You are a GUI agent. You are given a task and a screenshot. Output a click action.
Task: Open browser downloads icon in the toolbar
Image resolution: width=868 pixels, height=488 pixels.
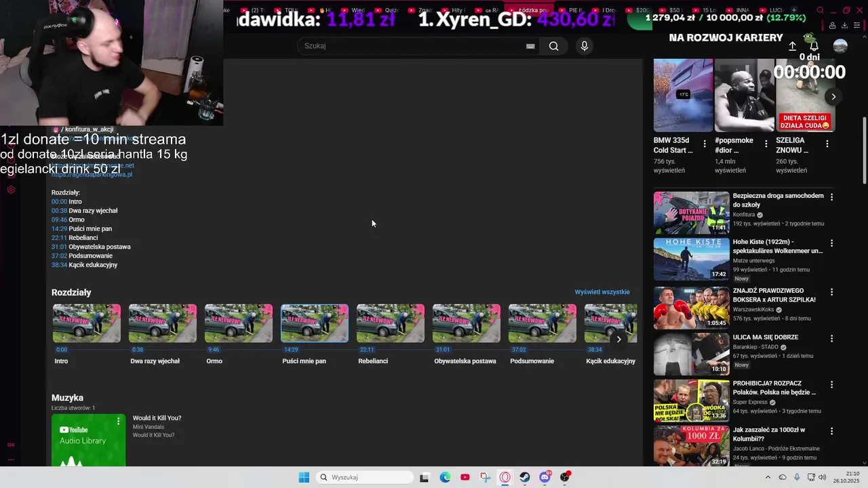click(845, 25)
